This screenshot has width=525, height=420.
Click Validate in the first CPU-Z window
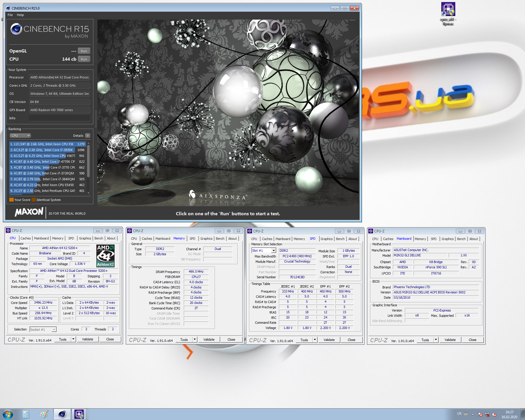pyautogui.click(x=87, y=339)
